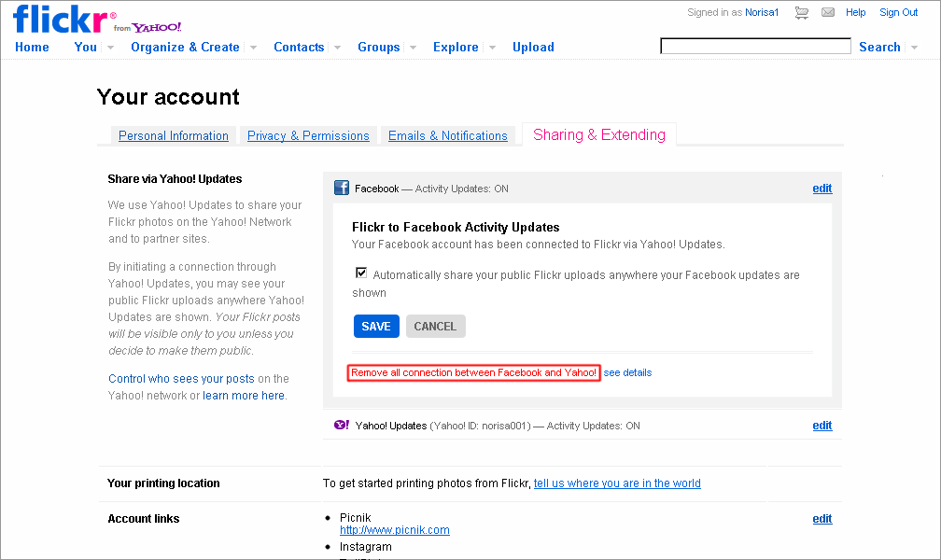Click the Instagram account link entry
Viewport: 941px width, 560px height.
(x=366, y=547)
